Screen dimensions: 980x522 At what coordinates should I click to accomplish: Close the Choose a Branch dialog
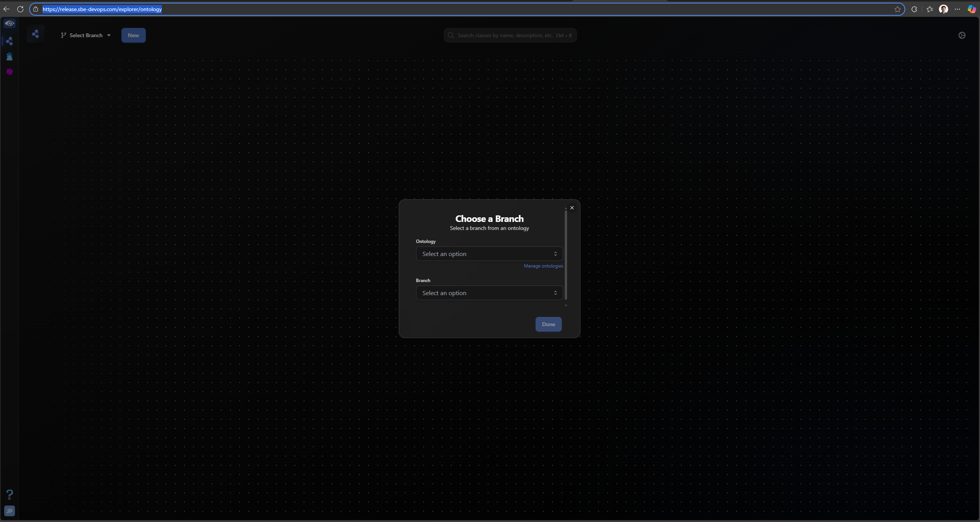572,208
